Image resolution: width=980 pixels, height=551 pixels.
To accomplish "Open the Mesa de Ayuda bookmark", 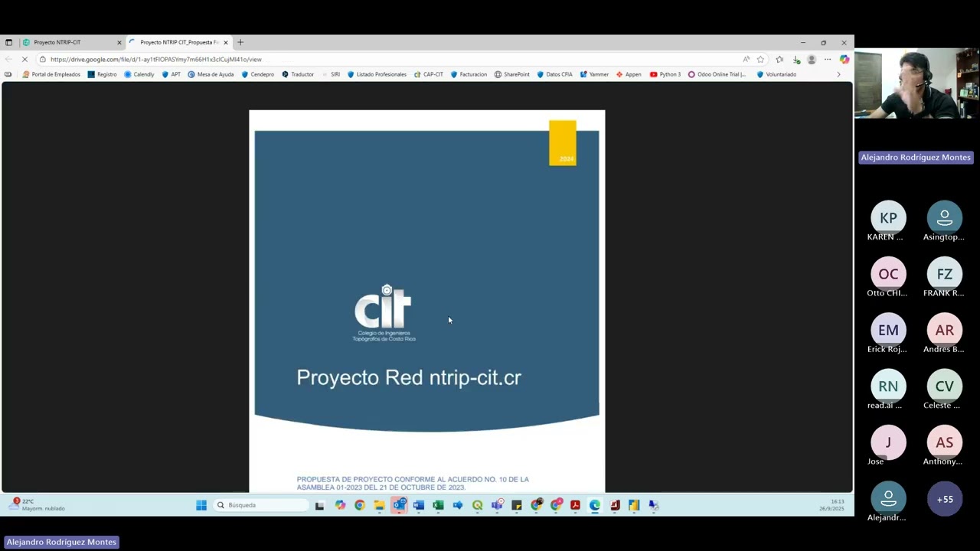I will pyautogui.click(x=211, y=74).
